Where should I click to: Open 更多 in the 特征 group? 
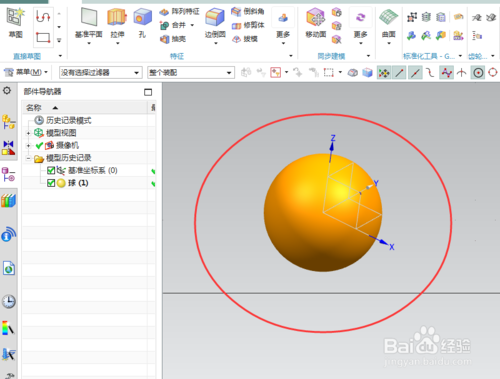283,25
